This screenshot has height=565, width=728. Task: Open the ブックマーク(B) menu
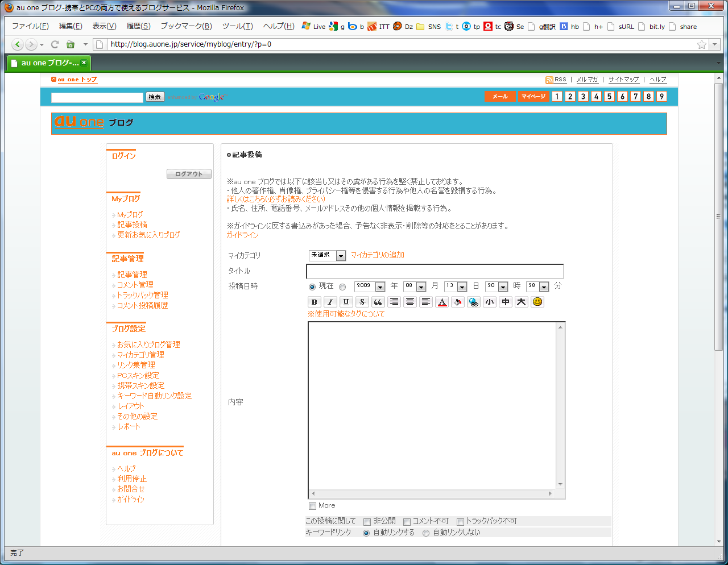(x=186, y=26)
